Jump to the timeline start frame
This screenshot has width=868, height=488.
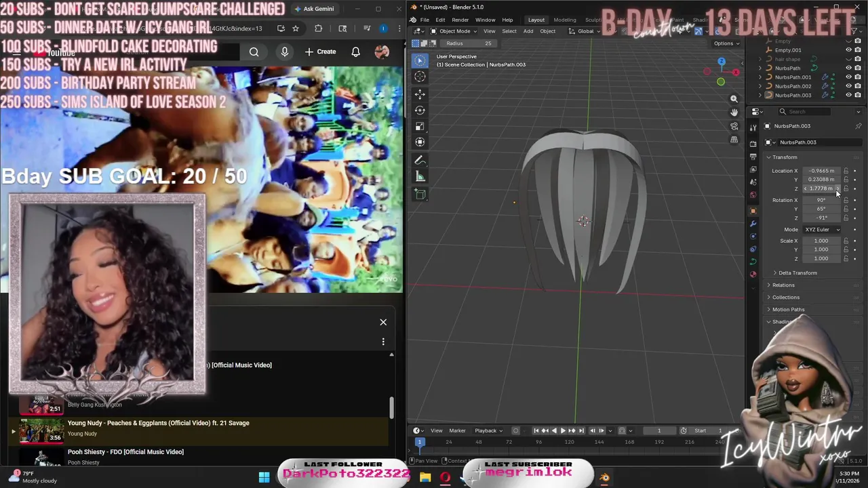[x=536, y=430]
